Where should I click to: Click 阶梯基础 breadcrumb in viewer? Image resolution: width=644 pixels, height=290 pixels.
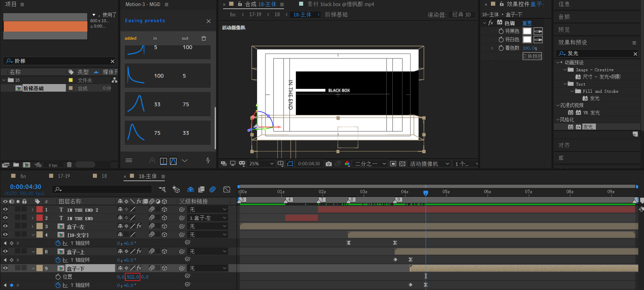336,14
